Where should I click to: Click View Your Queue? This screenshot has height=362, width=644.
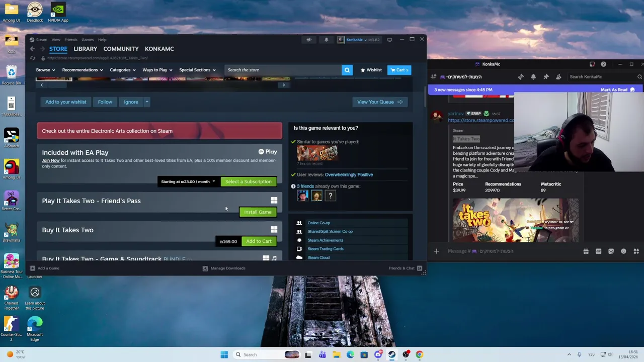point(380,102)
